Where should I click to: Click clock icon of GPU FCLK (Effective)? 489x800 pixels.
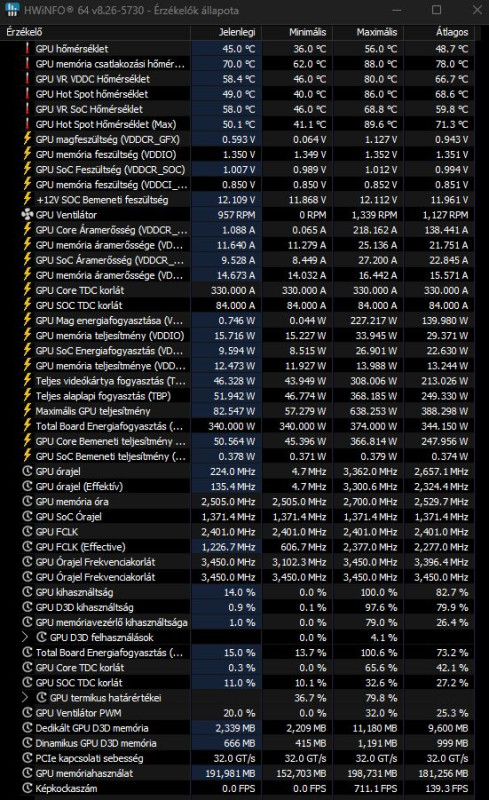[28, 547]
